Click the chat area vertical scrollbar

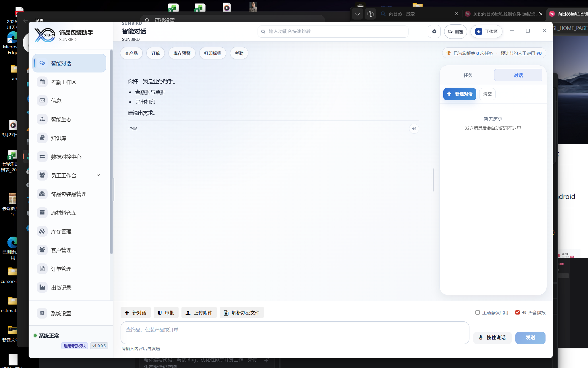(x=434, y=180)
